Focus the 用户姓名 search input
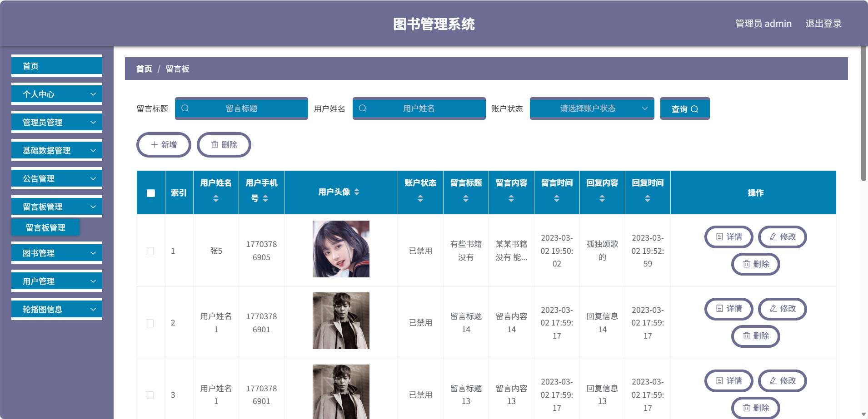The width and height of the screenshot is (868, 419). pos(419,108)
